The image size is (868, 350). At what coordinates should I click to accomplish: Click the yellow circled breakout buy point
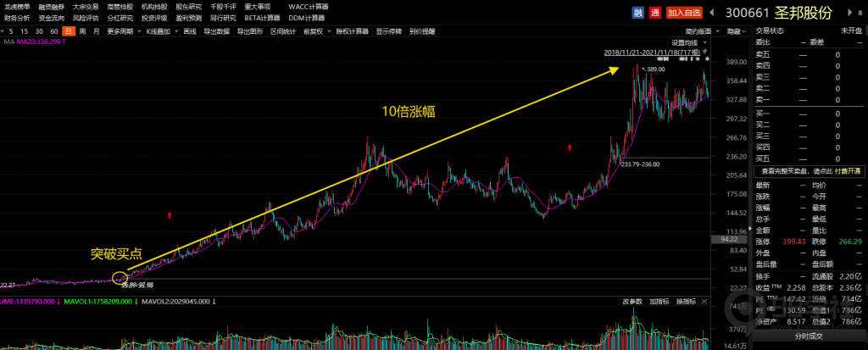(x=120, y=276)
